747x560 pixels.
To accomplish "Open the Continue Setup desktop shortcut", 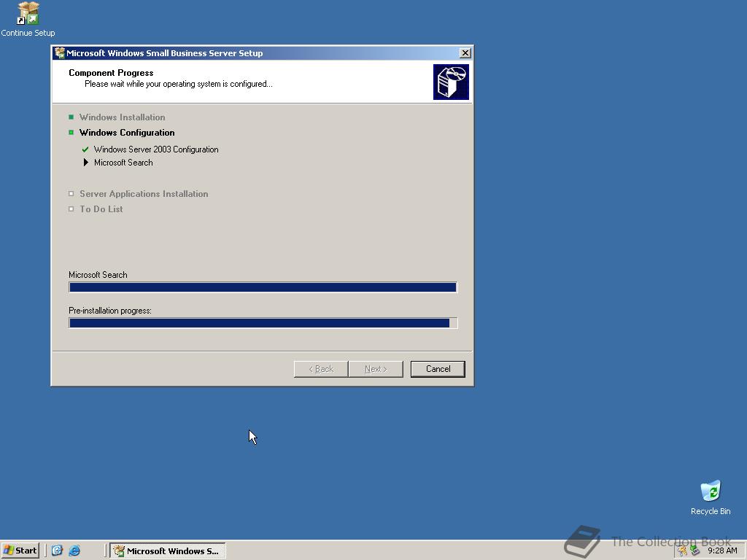I will (x=28, y=19).
